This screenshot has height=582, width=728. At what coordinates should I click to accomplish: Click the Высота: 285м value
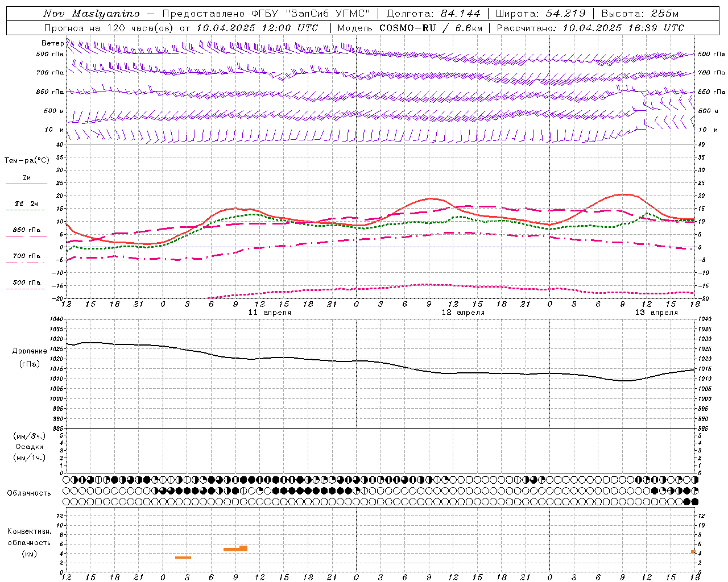click(640, 14)
